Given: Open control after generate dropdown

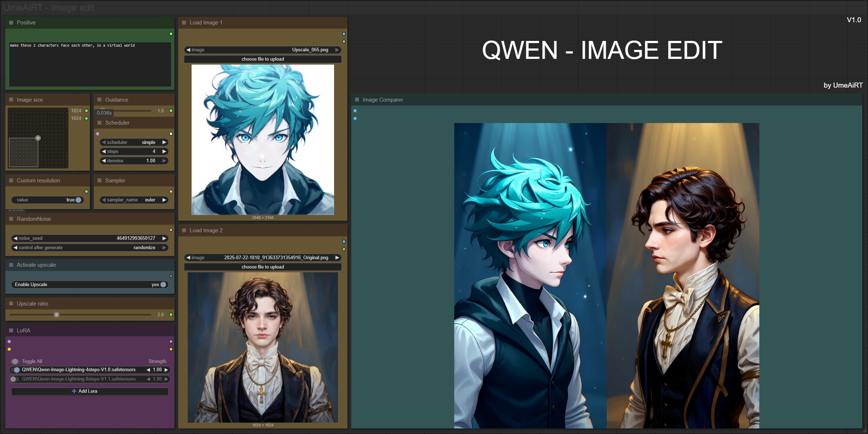Looking at the screenshot, I should (90, 248).
